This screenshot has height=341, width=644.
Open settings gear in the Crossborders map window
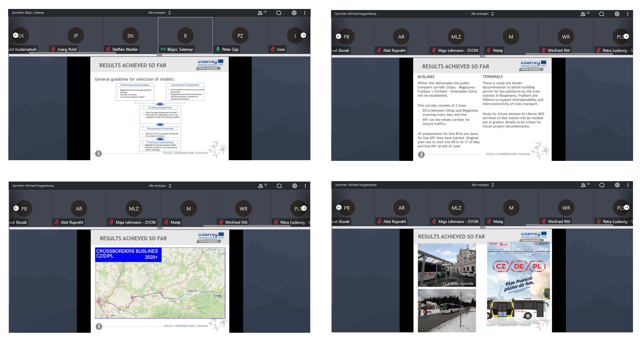[295, 186]
